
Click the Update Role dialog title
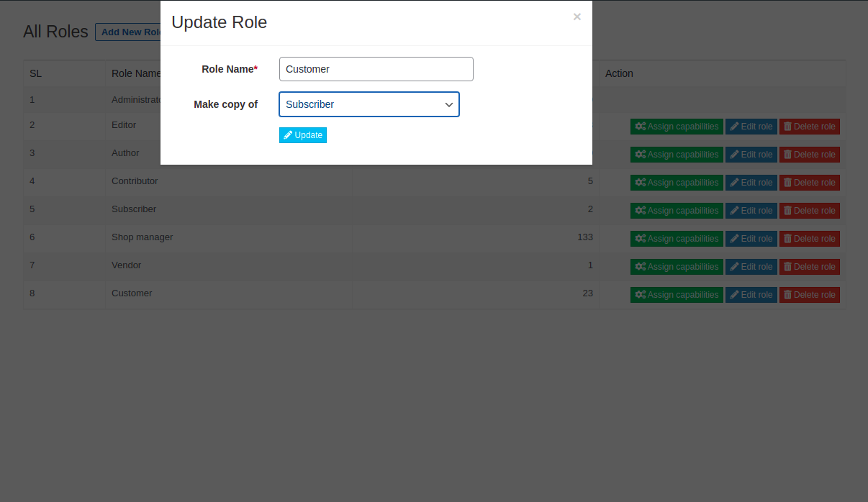click(x=220, y=22)
